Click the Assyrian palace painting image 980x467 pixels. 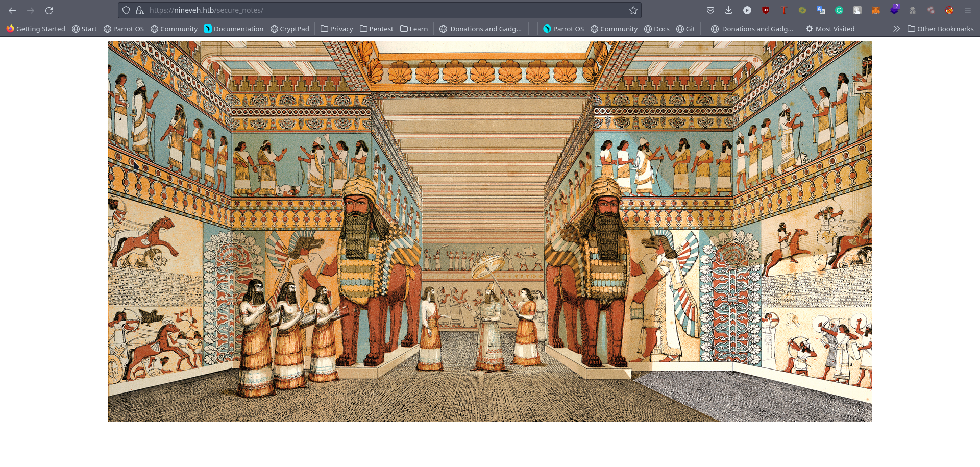tap(490, 231)
